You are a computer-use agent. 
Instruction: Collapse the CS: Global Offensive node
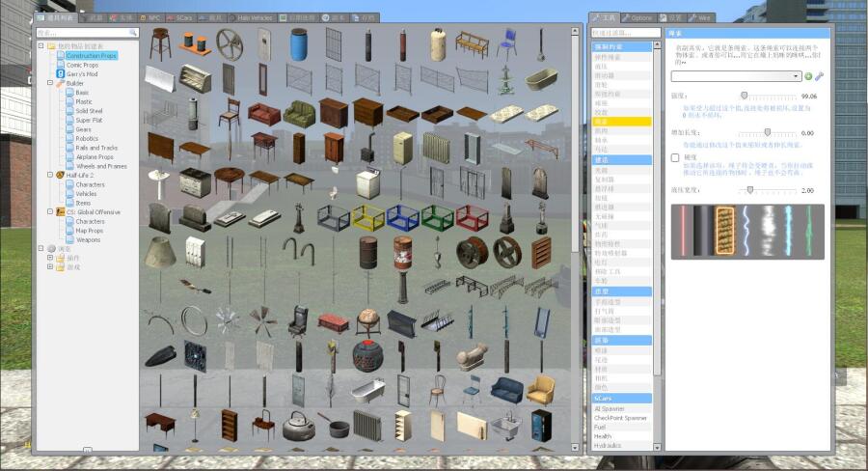pos(50,211)
